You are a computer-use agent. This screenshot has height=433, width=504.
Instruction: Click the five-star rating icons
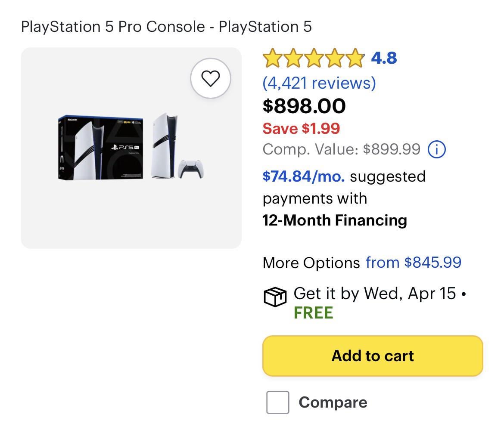tap(313, 58)
